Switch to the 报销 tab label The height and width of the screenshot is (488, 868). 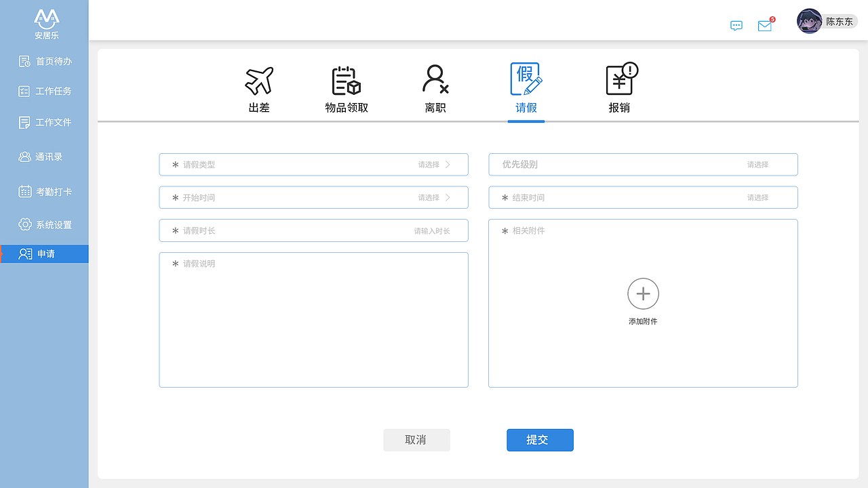(619, 108)
